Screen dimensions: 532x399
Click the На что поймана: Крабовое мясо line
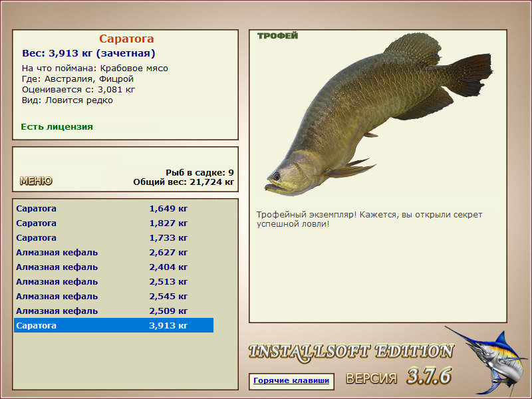[95, 68]
